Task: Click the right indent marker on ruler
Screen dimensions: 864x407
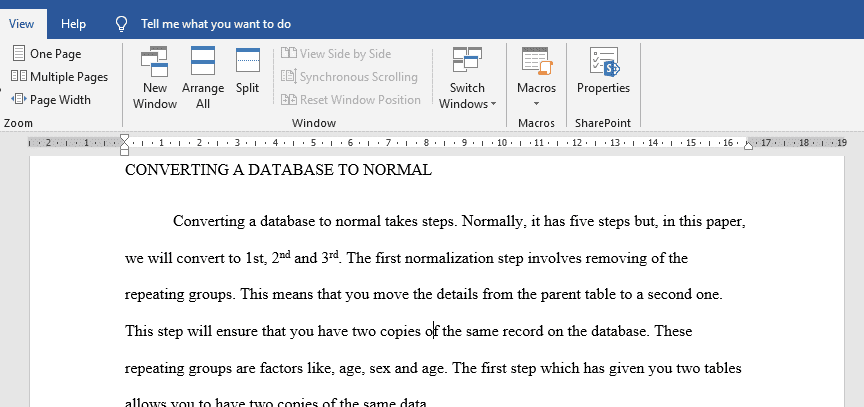Action: [748, 145]
